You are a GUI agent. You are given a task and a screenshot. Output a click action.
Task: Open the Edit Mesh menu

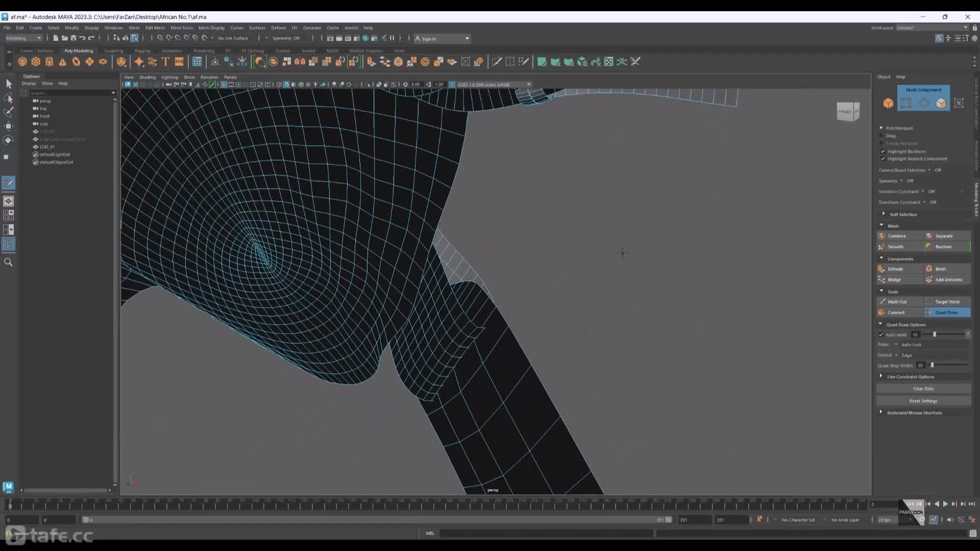click(155, 28)
